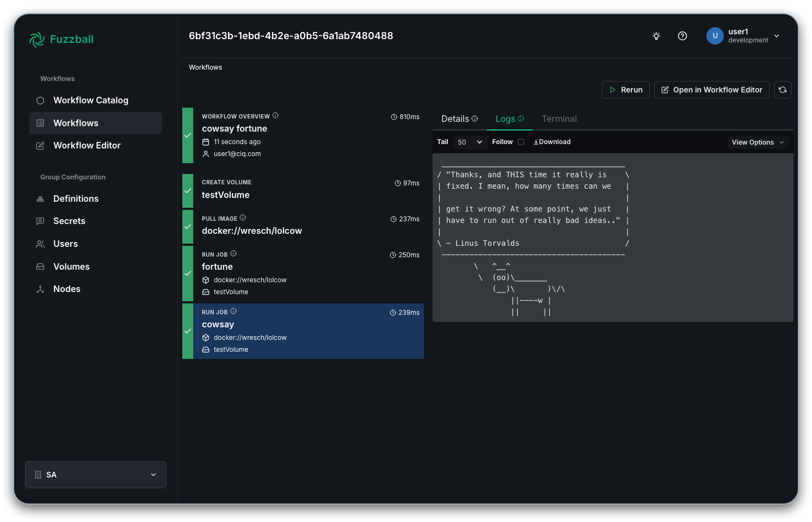Go to Workflows in sidebar
This screenshot has height=522, width=812.
(x=96, y=123)
